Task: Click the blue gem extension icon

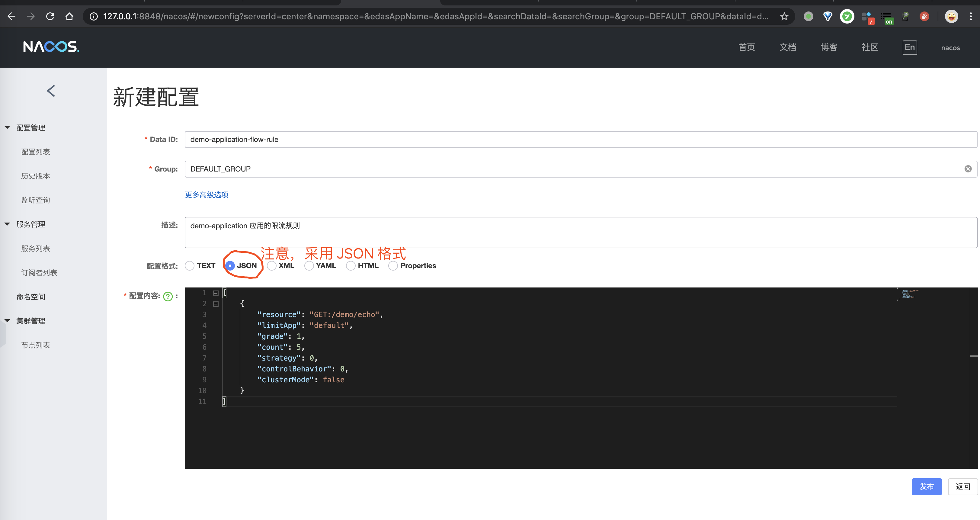Action: pyautogui.click(x=828, y=16)
